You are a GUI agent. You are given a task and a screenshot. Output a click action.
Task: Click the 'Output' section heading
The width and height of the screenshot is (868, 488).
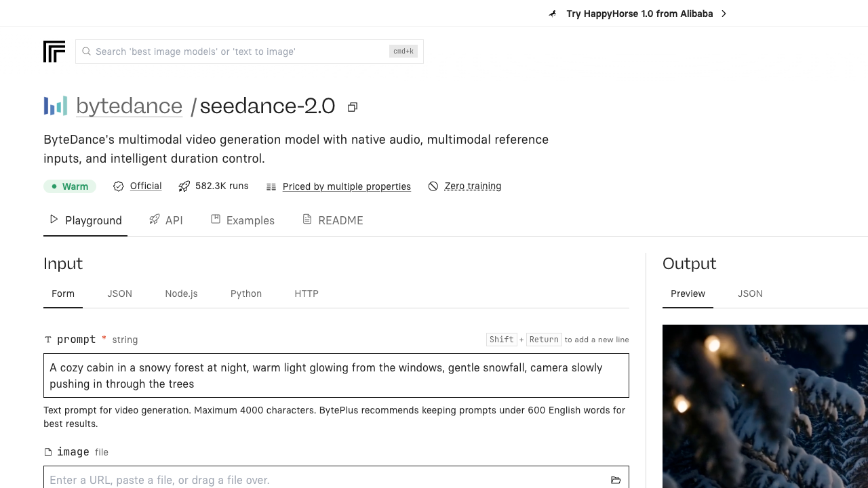tap(690, 264)
